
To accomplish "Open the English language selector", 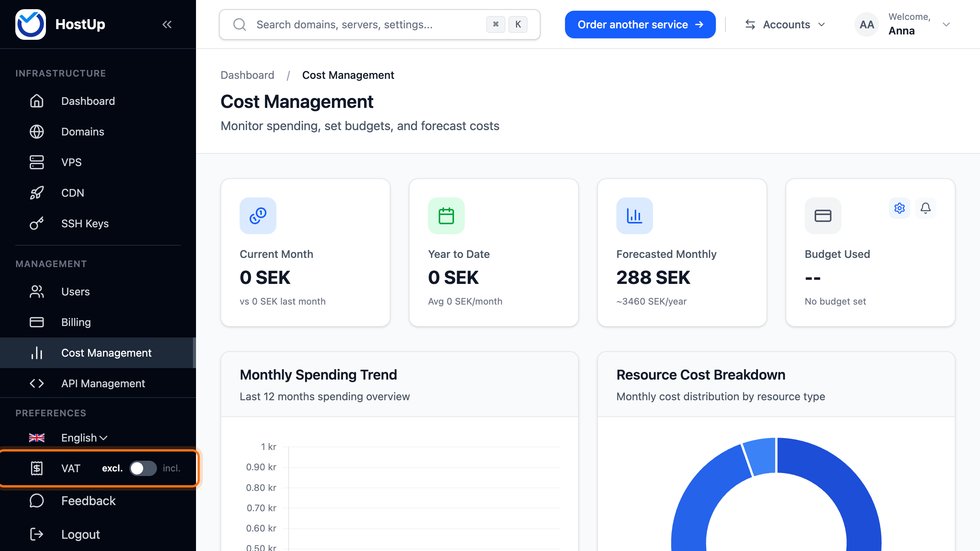I will (84, 438).
